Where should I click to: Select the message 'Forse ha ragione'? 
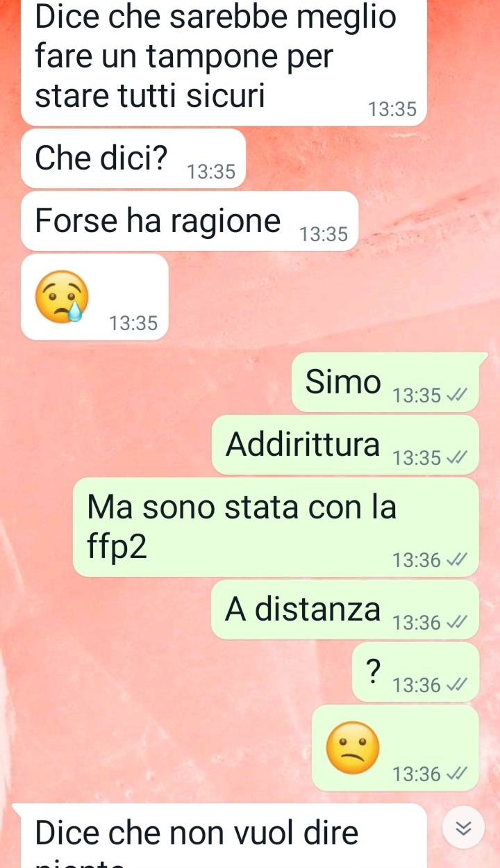(190, 221)
